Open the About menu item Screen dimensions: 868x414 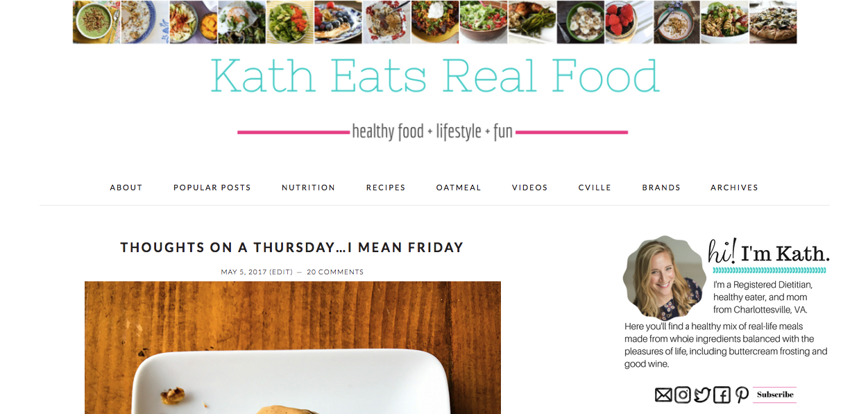(x=126, y=188)
